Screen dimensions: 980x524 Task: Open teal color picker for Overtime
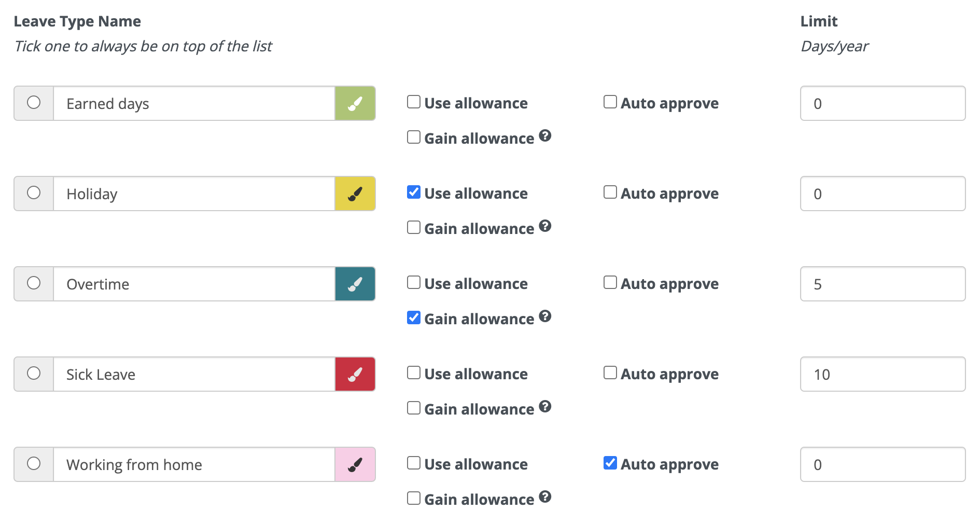[x=355, y=284]
